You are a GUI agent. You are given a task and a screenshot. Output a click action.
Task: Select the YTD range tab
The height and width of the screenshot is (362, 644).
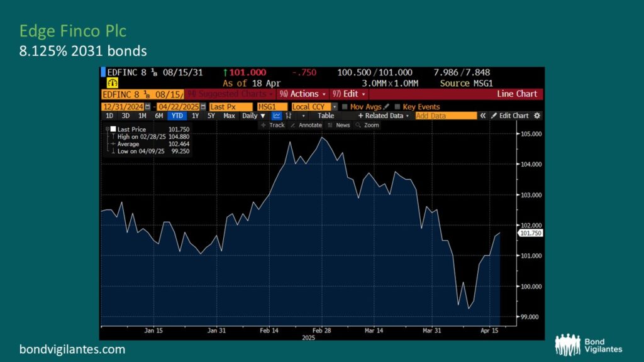177,116
